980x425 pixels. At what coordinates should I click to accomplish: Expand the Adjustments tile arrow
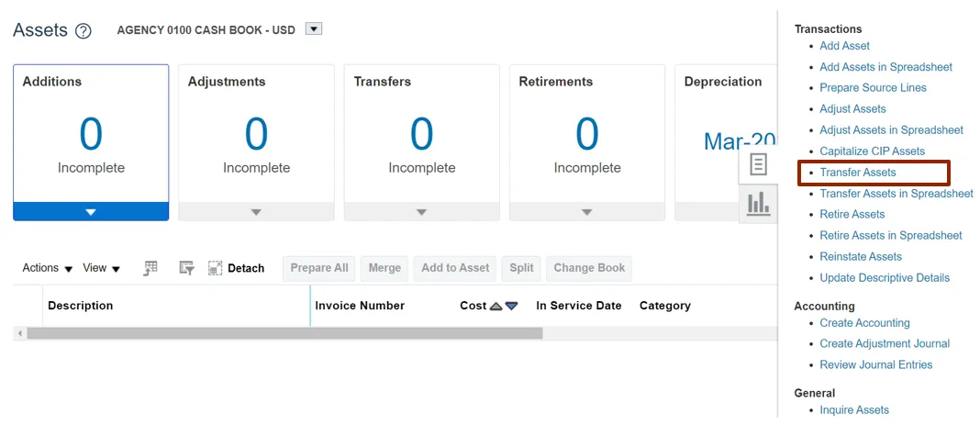click(x=256, y=212)
